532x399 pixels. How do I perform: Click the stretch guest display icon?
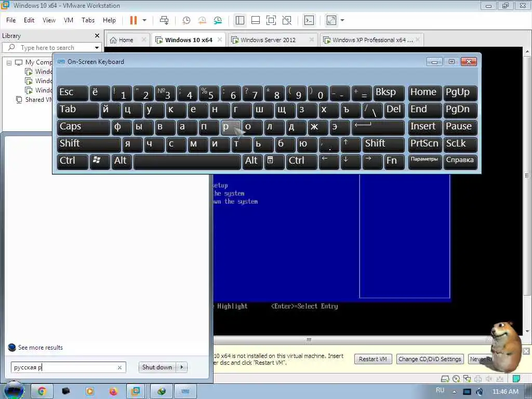point(331,20)
